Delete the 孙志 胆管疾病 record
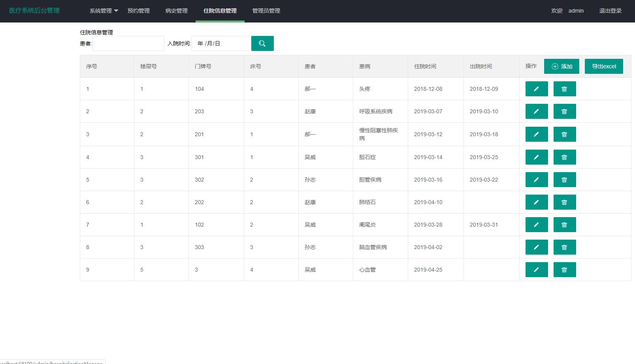Screen dimensions: 635x364 (564, 179)
